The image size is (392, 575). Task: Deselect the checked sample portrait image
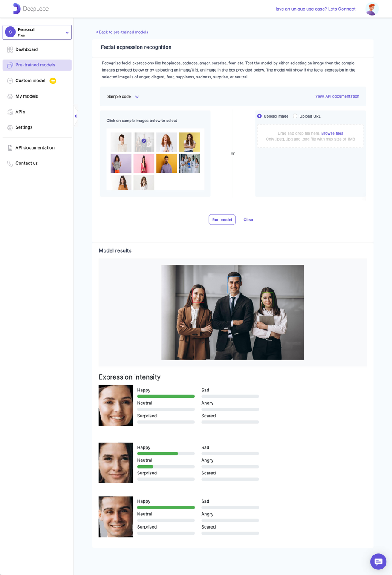point(144,142)
